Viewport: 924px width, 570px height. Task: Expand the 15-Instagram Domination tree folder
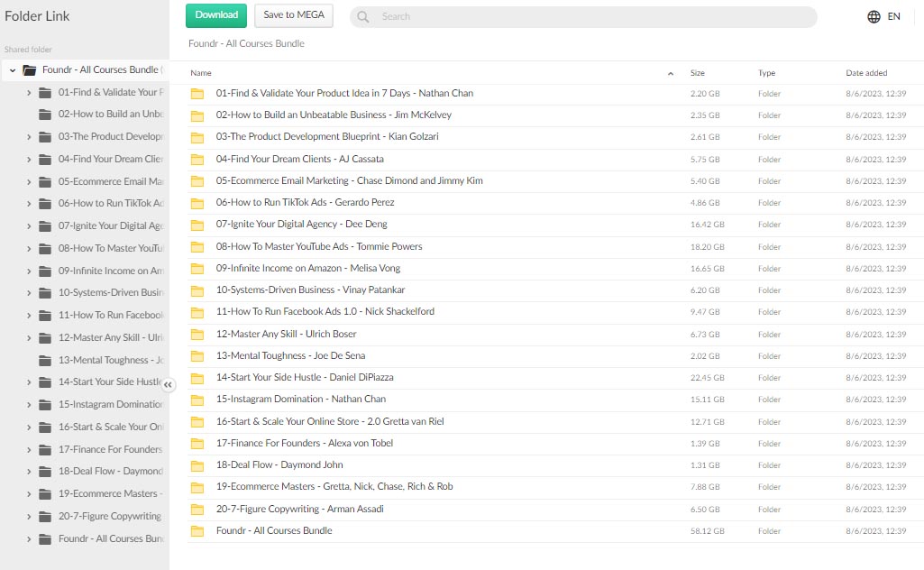(29, 405)
